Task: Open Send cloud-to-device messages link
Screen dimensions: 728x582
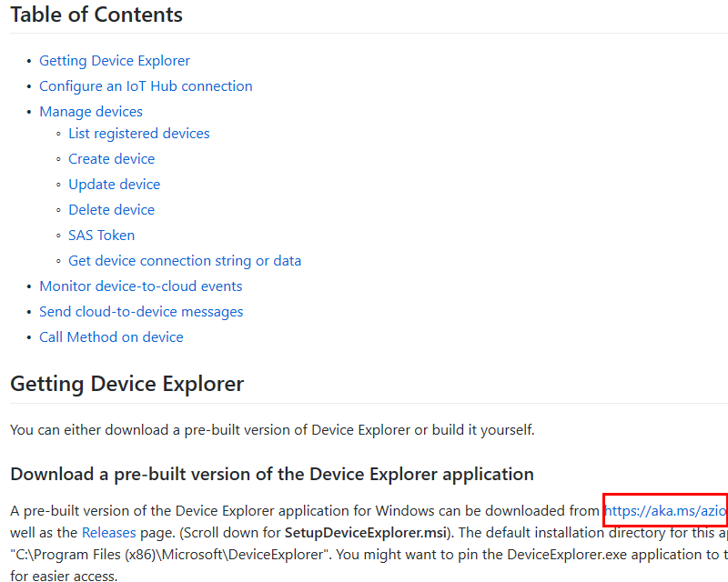Action: [141, 312]
